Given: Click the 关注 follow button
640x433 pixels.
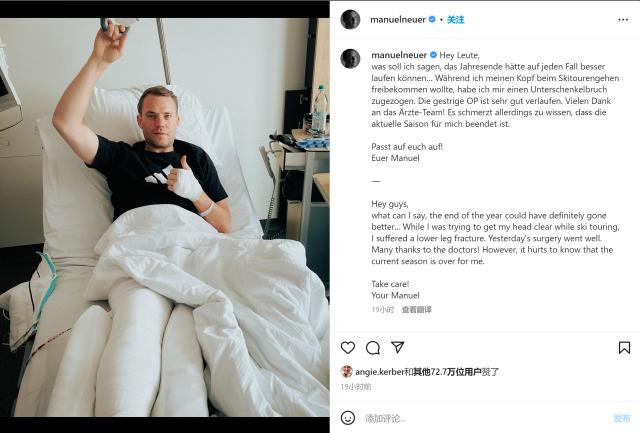Looking at the screenshot, I should [x=456, y=20].
